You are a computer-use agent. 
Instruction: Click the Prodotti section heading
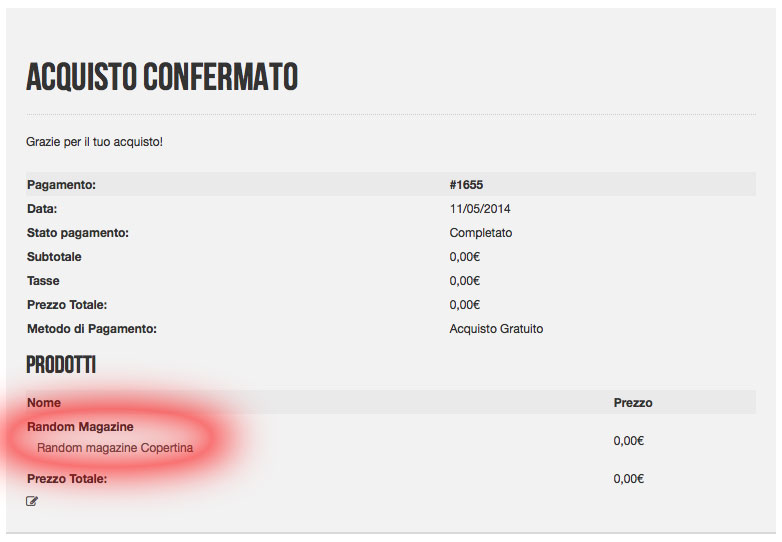(61, 365)
